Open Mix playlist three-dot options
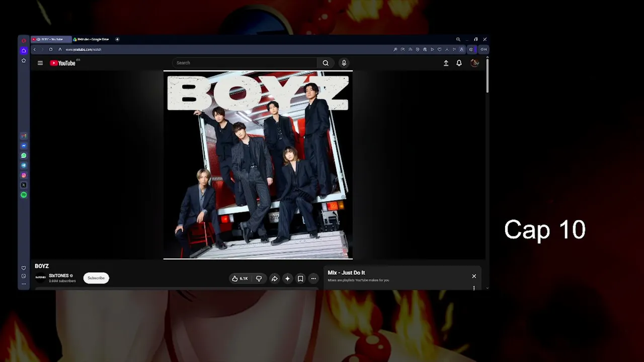This screenshot has width=644, height=362. [474, 288]
